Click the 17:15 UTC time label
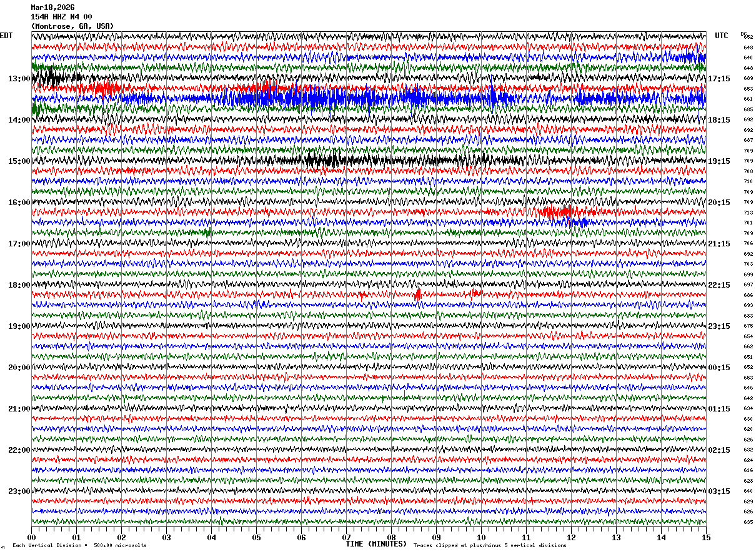Viewport: 756px width, 554px height. point(719,79)
